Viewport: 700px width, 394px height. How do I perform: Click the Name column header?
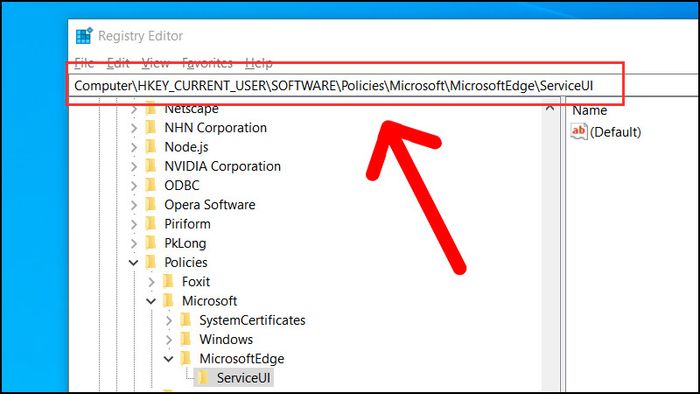pyautogui.click(x=590, y=110)
